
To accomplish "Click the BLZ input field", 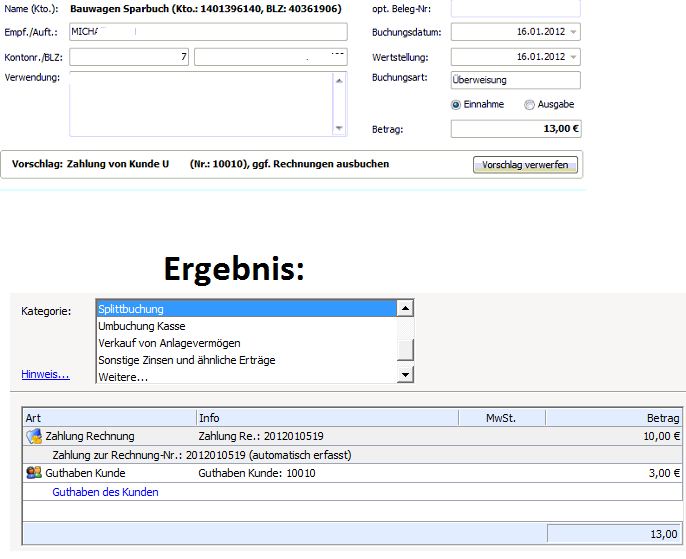I will click(x=271, y=57).
